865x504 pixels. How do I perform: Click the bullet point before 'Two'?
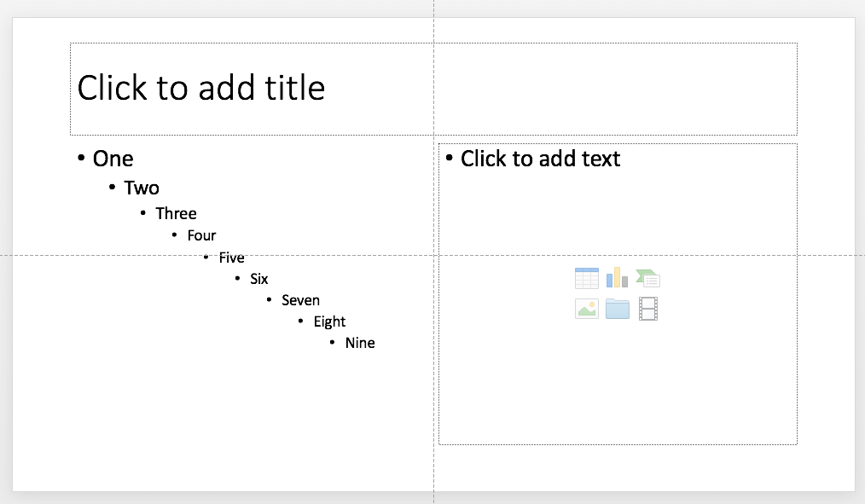click(x=112, y=188)
